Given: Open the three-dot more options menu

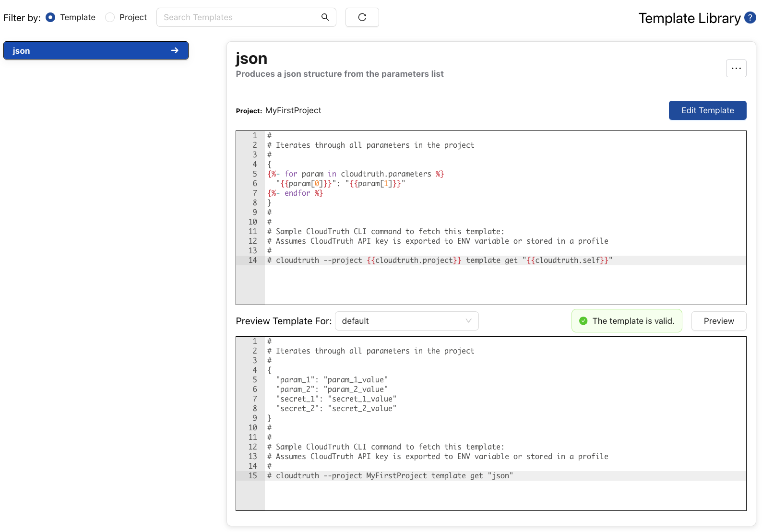Looking at the screenshot, I should (736, 69).
